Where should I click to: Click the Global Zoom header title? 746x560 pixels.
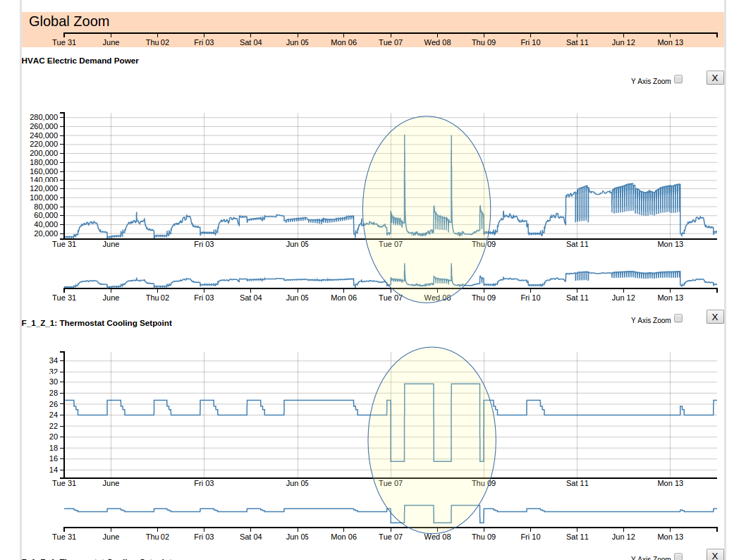(x=69, y=22)
